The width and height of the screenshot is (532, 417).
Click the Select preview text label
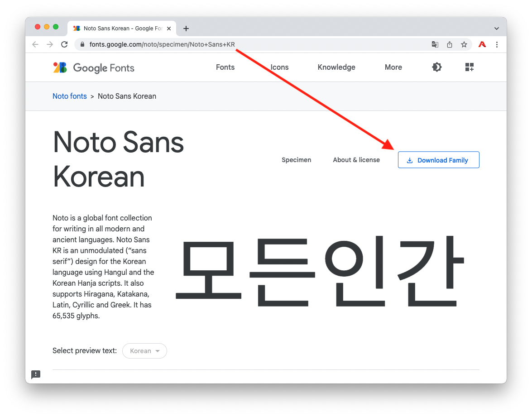point(85,350)
